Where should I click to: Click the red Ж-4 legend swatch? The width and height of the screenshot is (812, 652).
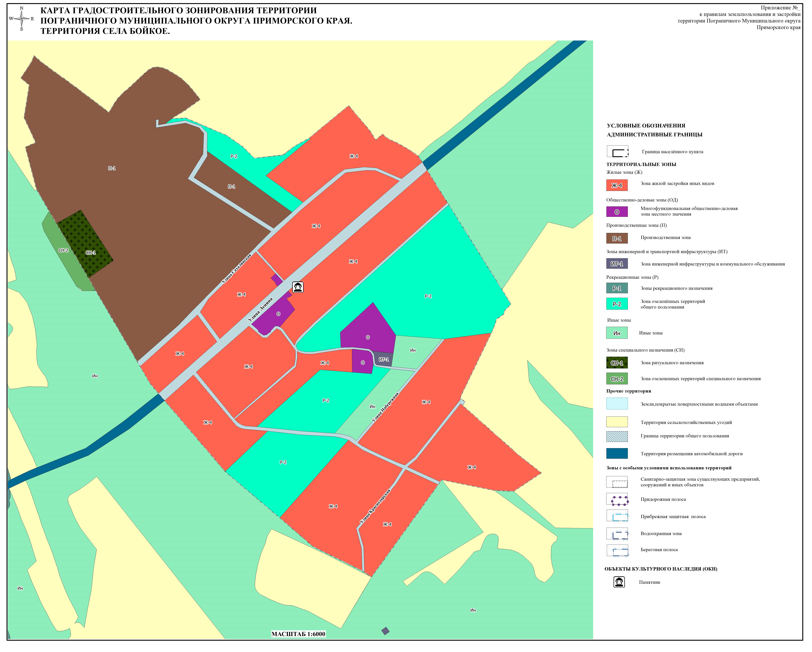617,185
